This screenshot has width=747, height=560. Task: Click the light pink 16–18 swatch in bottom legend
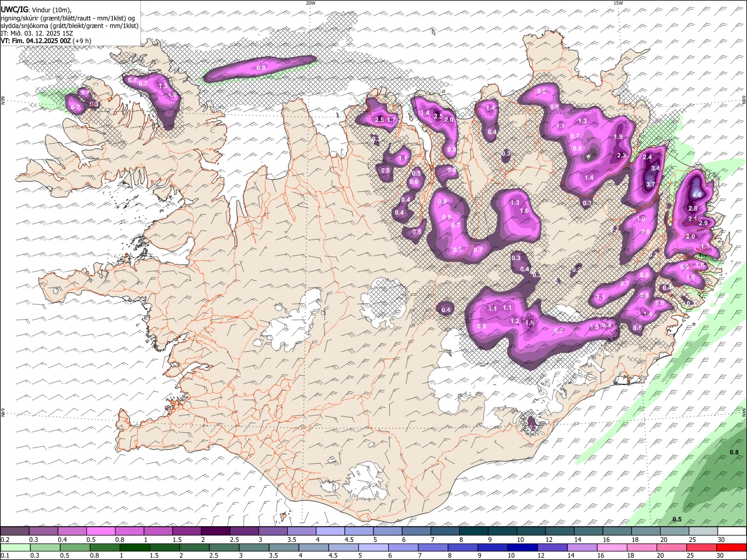611,548
